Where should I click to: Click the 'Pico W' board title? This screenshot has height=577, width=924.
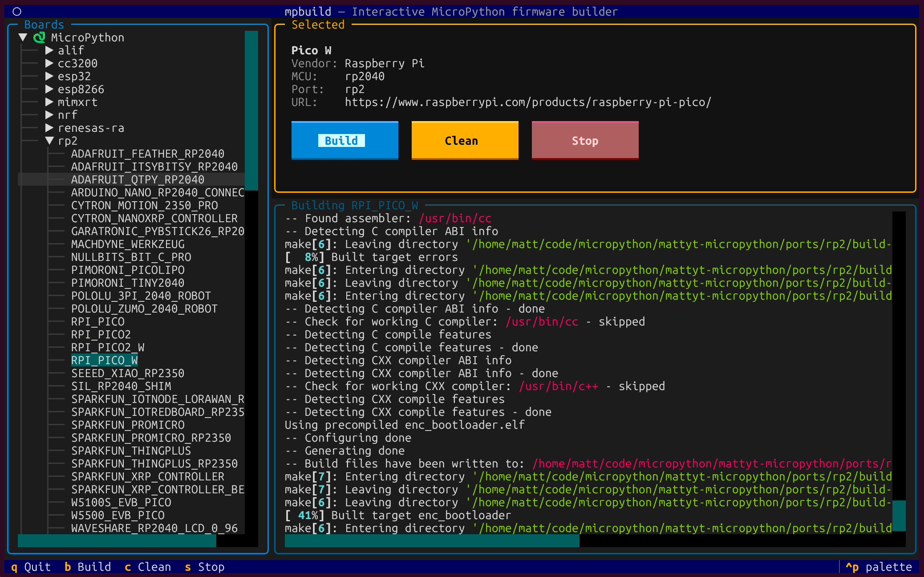point(311,50)
